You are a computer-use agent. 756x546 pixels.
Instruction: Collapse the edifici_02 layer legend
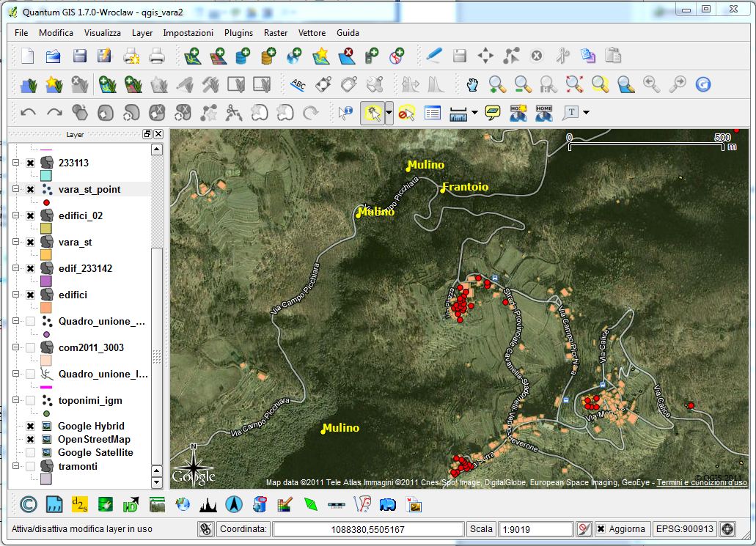(x=16, y=216)
